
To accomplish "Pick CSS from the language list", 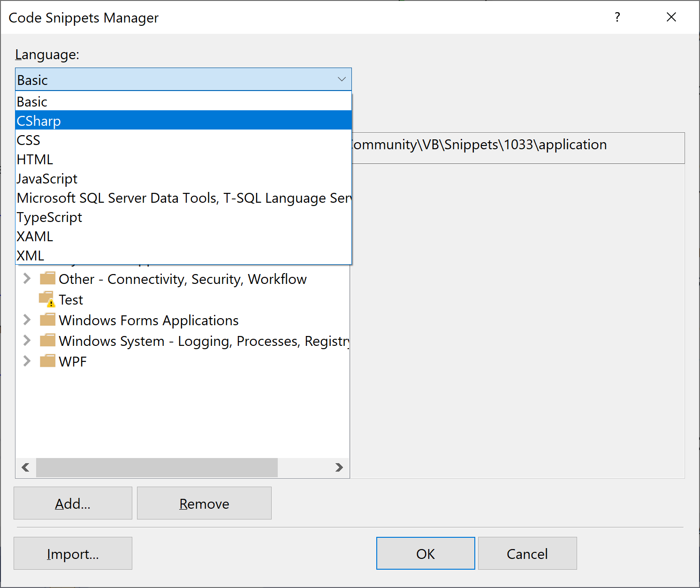I will tap(183, 139).
